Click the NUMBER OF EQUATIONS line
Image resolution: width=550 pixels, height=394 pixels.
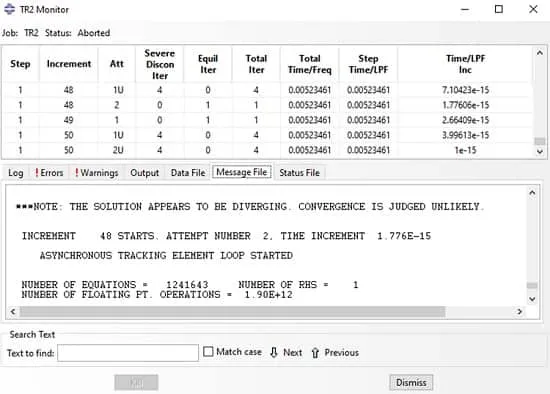tap(190, 285)
